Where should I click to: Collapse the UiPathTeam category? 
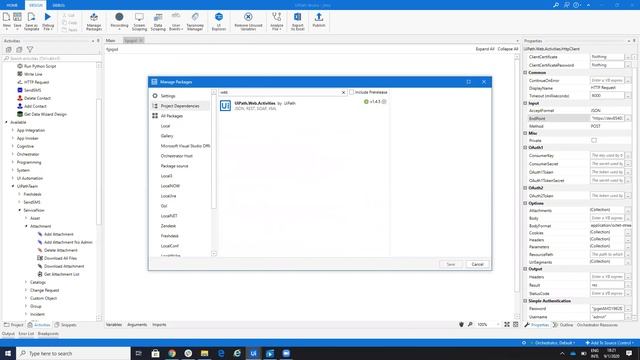coord(13,186)
